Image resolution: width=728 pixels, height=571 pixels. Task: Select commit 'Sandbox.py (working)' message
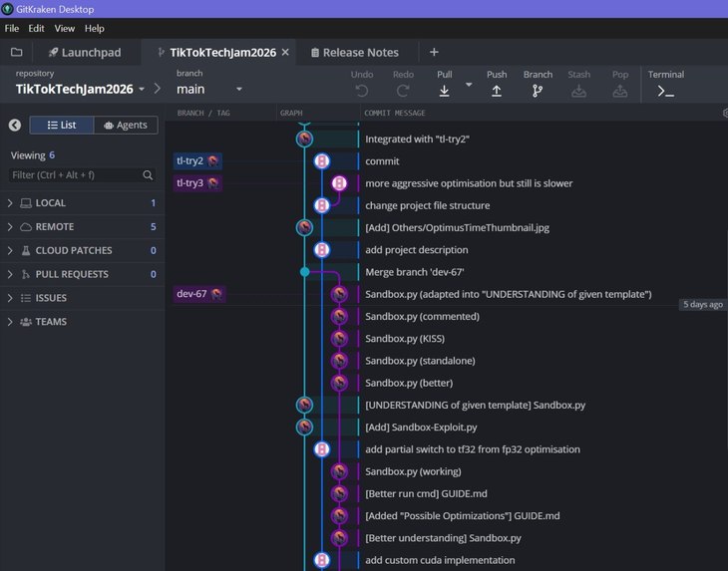click(x=413, y=471)
